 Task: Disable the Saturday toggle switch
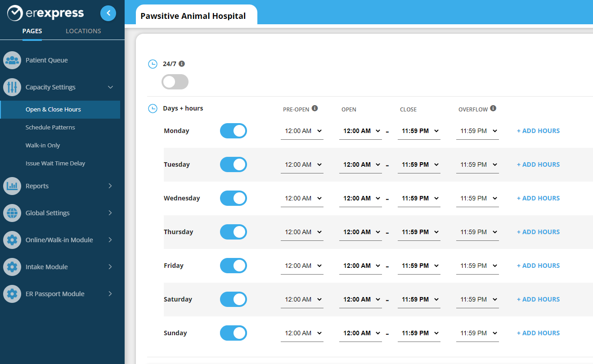pos(233,299)
